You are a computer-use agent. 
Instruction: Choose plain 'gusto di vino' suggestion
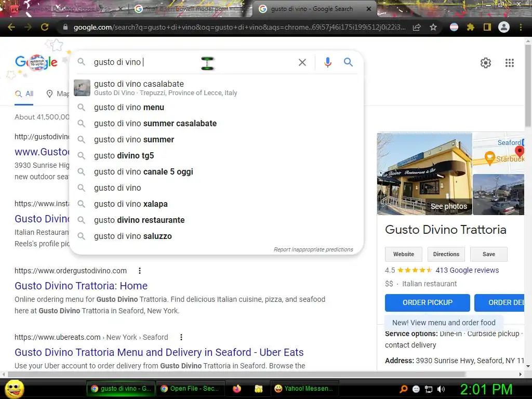click(216, 188)
